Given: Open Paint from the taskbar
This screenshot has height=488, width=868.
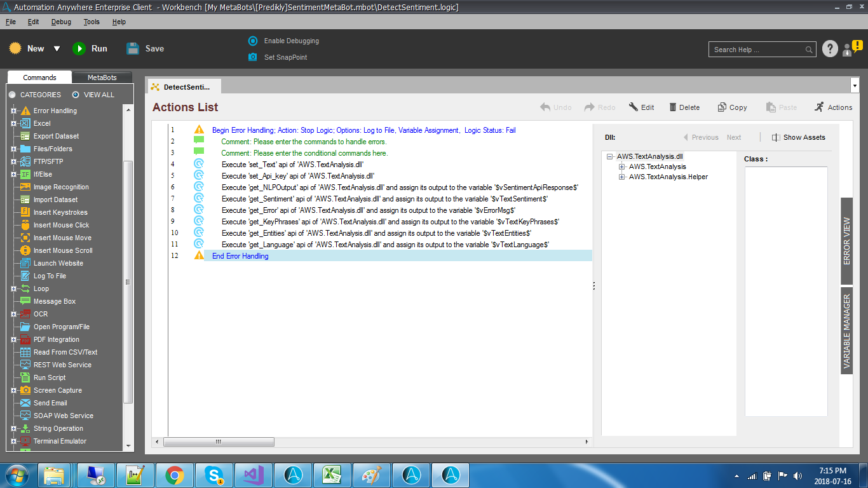Looking at the screenshot, I should [372, 475].
